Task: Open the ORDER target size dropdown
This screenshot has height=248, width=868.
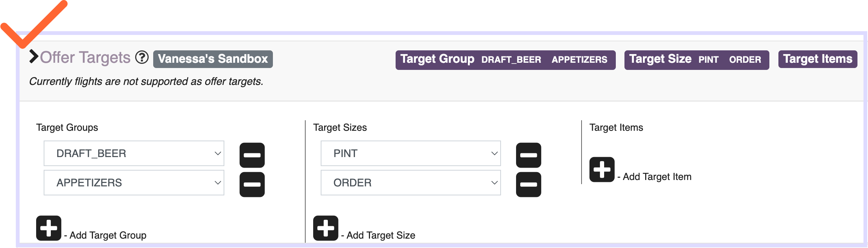Action: [411, 183]
